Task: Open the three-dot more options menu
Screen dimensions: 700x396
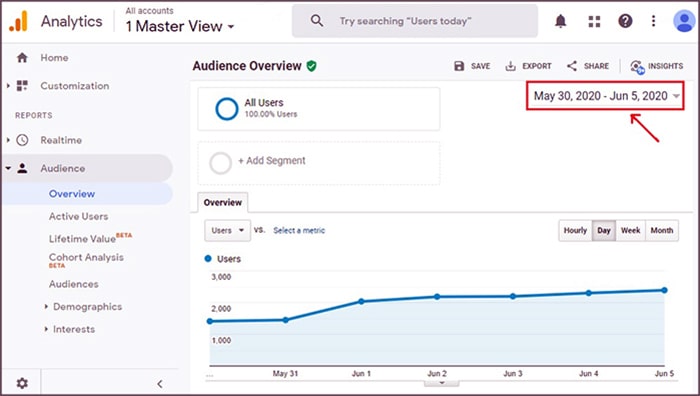Action: click(653, 21)
